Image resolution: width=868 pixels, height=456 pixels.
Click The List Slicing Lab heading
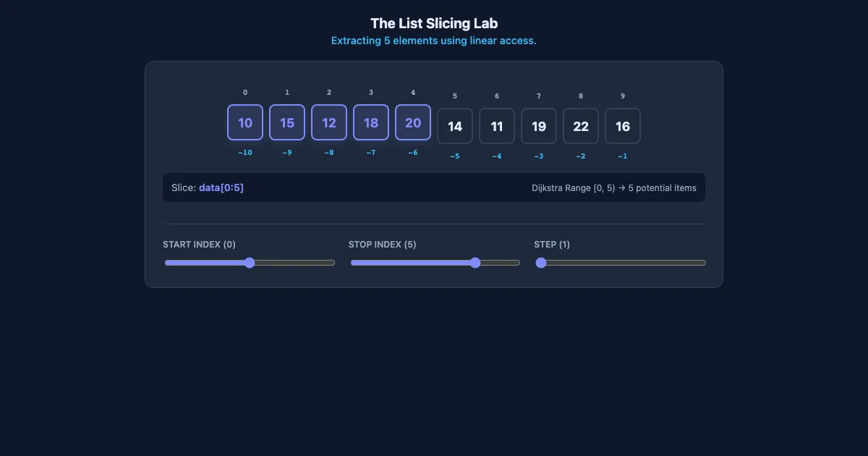click(x=434, y=23)
